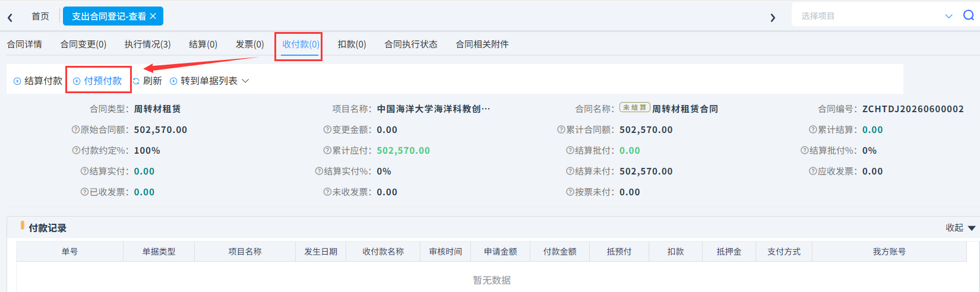Click the 结算付款 button
The image size is (980, 292).
point(38,81)
